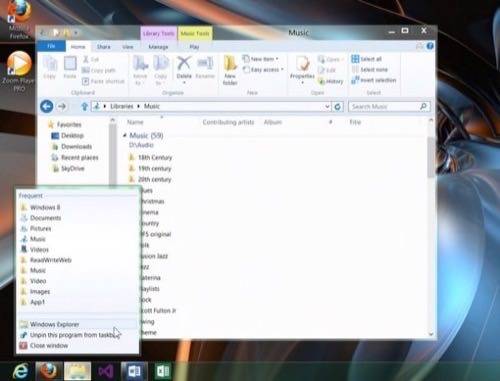Image resolution: width=500 pixels, height=381 pixels.
Task: Click the blue Back navigation arrow
Action: click(x=47, y=106)
